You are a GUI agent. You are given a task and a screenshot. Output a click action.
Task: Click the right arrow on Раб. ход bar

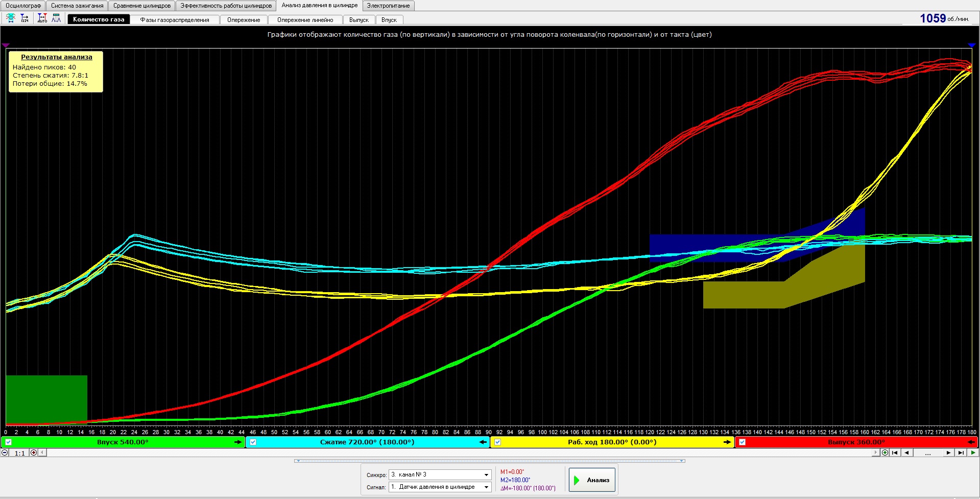click(727, 442)
